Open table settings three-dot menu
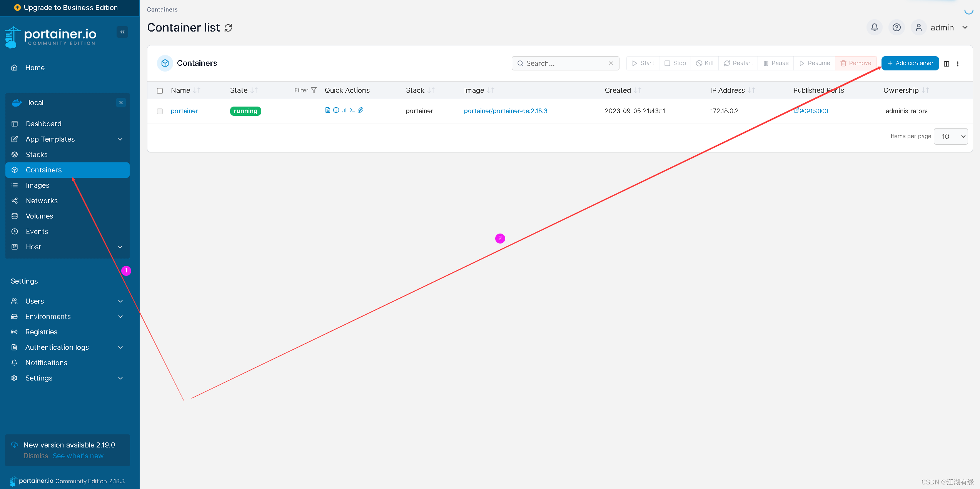980x489 pixels. coord(958,64)
